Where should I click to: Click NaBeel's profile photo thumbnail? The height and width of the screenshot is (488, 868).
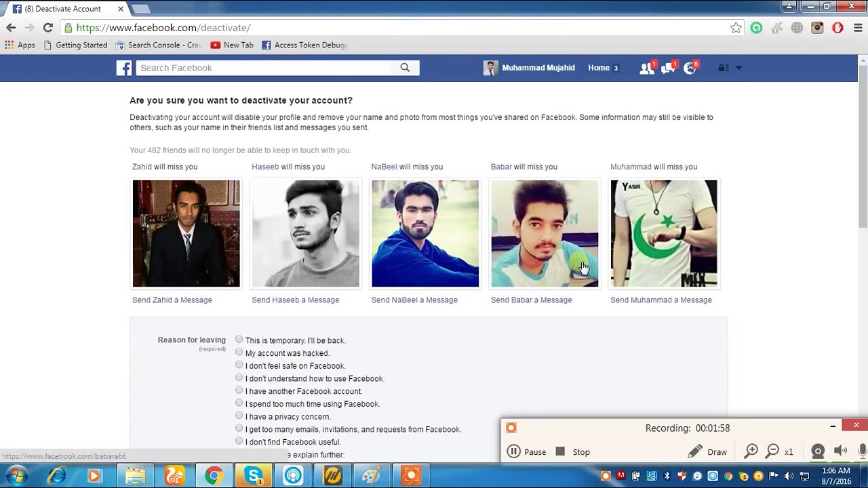click(425, 233)
